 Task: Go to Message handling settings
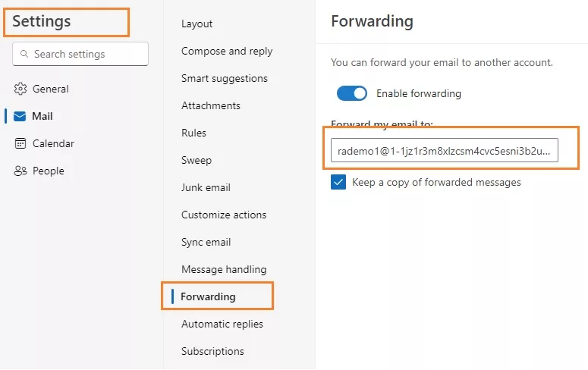point(223,269)
